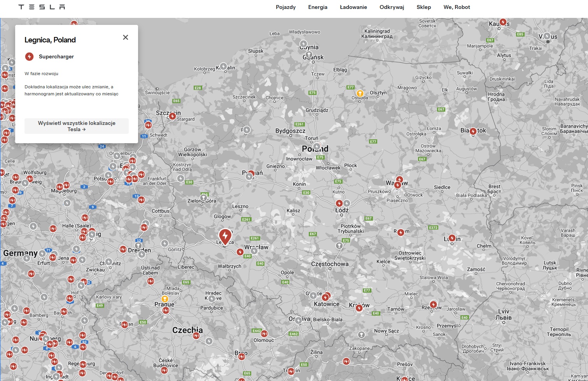Select the yellow pin near Prague
588x381 pixels.
(165, 299)
